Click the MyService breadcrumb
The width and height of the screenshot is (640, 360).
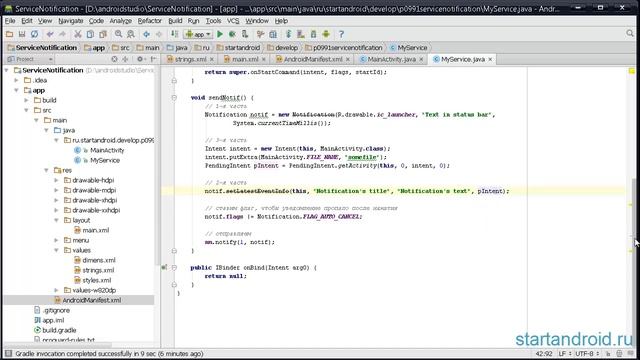click(409, 48)
